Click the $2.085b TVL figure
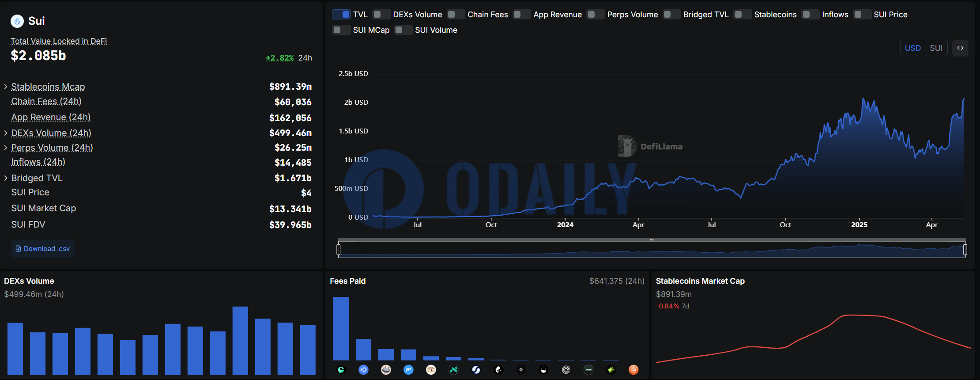The height and width of the screenshot is (380, 980). [x=38, y=56]
